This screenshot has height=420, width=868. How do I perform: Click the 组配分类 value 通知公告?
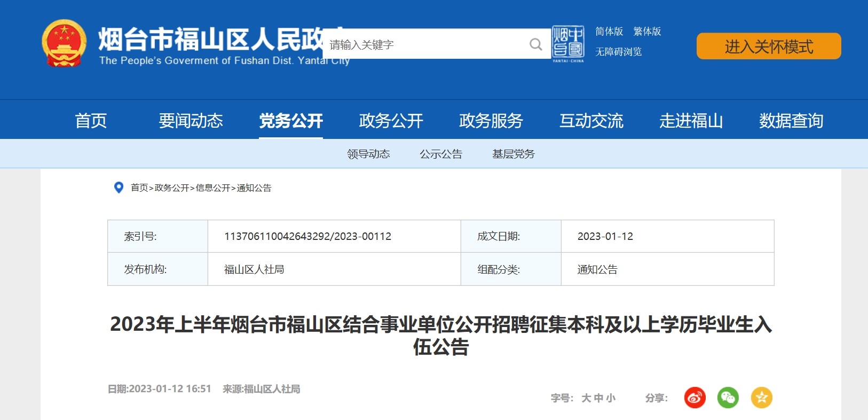(x=597, y=269)
